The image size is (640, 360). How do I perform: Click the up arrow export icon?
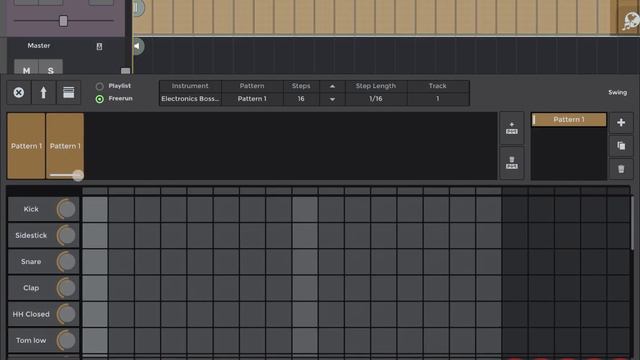click(43, 93)
